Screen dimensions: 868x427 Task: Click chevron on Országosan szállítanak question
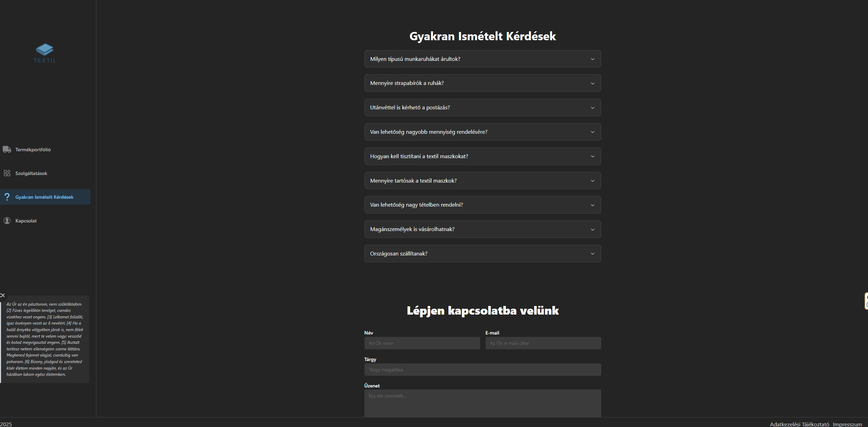[592, 254]
